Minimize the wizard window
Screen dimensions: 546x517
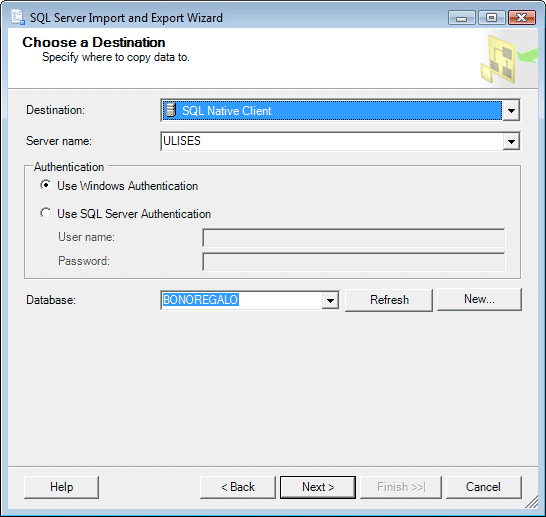[461, 18]
